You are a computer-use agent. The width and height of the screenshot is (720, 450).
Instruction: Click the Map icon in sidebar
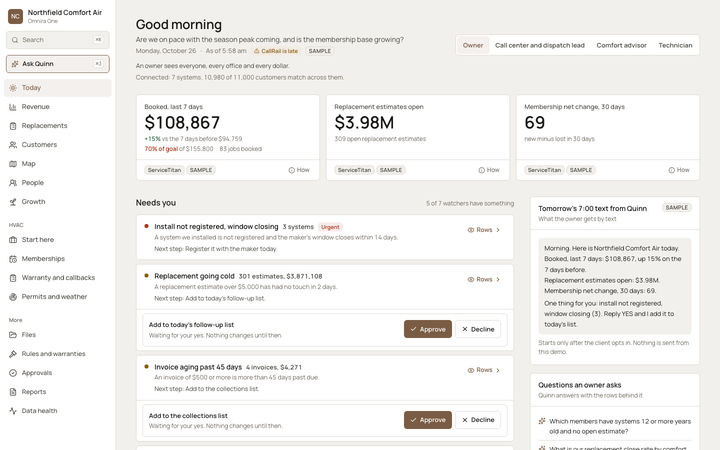[x=13, y=164]
